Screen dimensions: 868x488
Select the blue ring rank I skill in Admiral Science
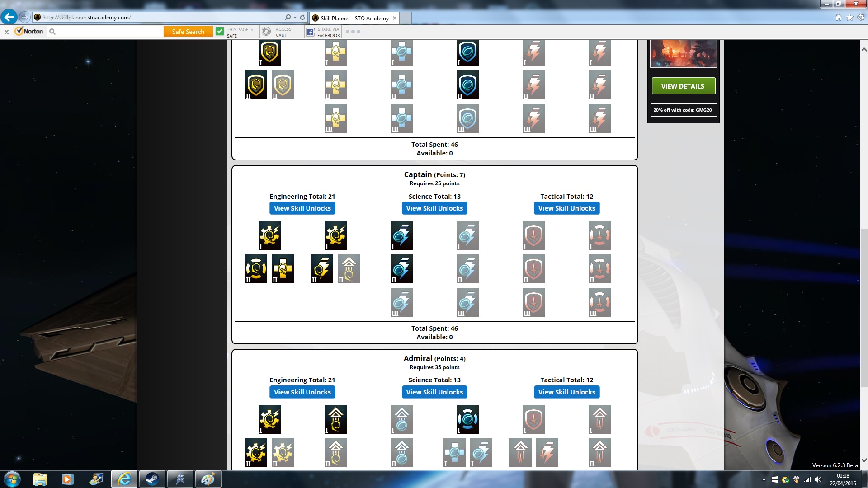point(467,419)
